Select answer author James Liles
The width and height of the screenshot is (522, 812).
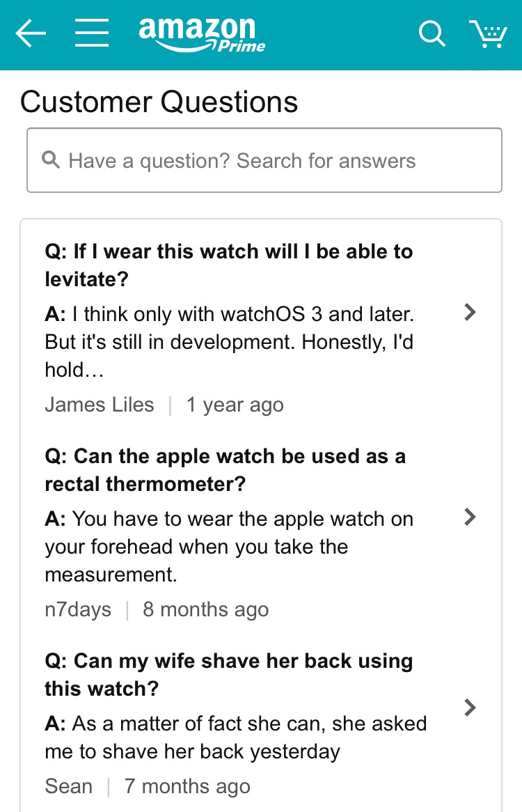pyautogui.click(x=100, y=405)
